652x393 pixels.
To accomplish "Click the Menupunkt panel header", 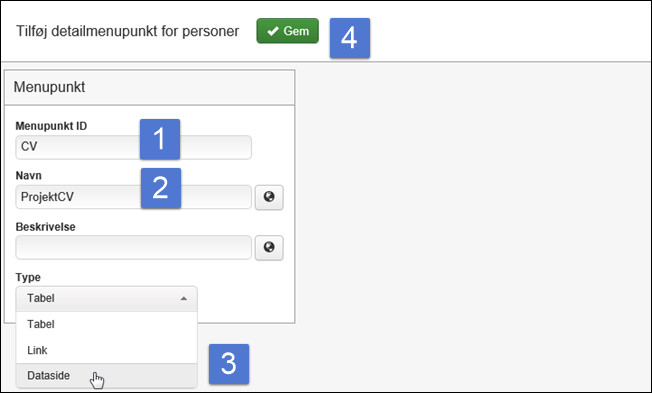I will click(x=149, y=87).
